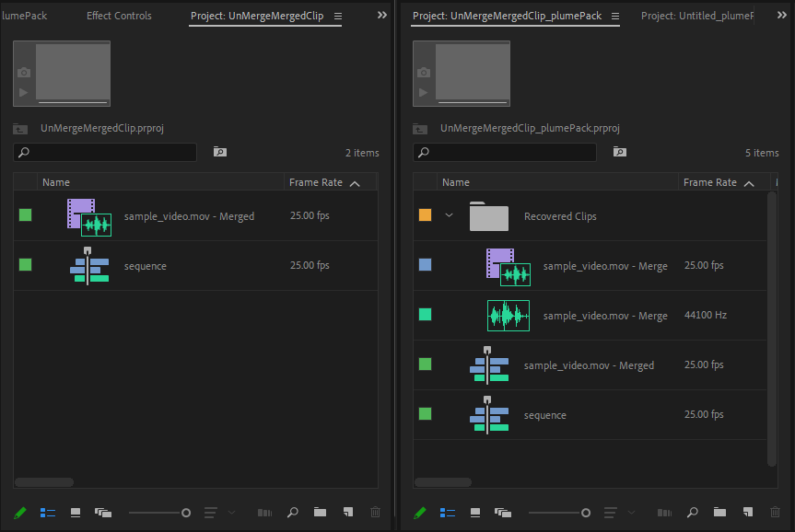This screenshot has height=532, width=795.
Task: Switch the left Project panel to Icon View
Action: coord(75,513)
